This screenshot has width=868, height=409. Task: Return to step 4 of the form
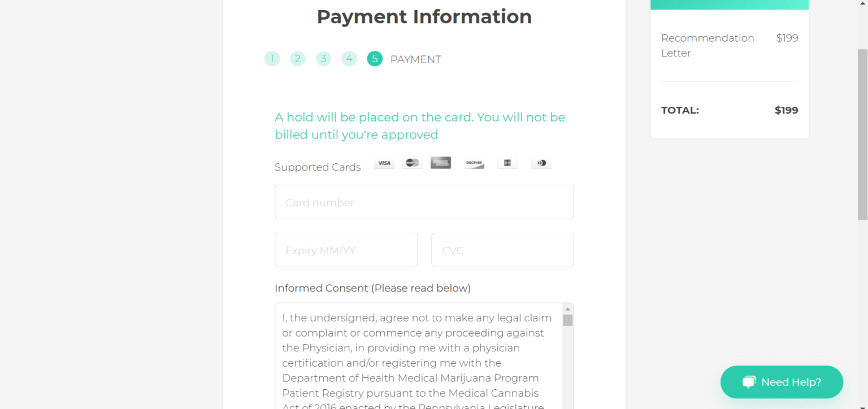tap(349, 59)
